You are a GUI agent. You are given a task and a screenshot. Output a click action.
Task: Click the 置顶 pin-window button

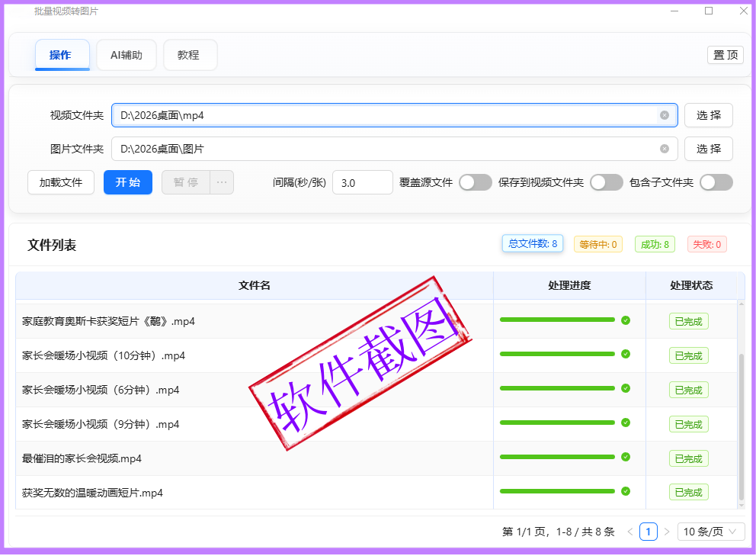(x=725, y=55)
